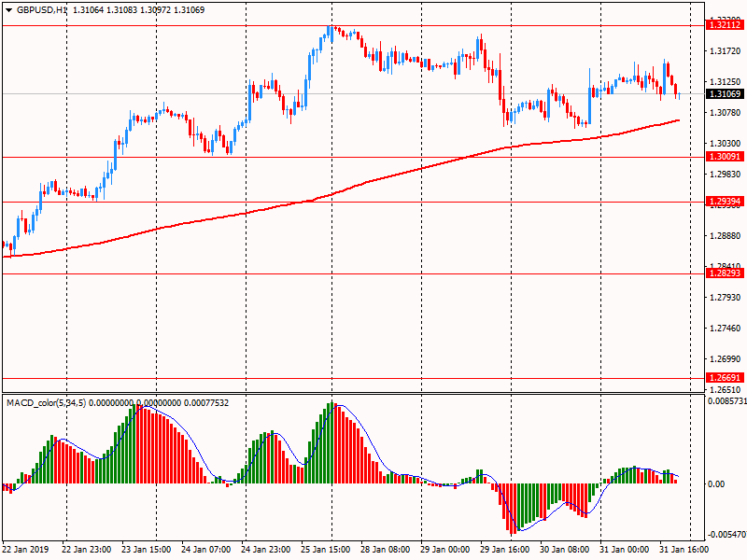Select the 1.30091 horizontal line price tag
Viewport: 747px width, 560px height.
pos(723,158)
